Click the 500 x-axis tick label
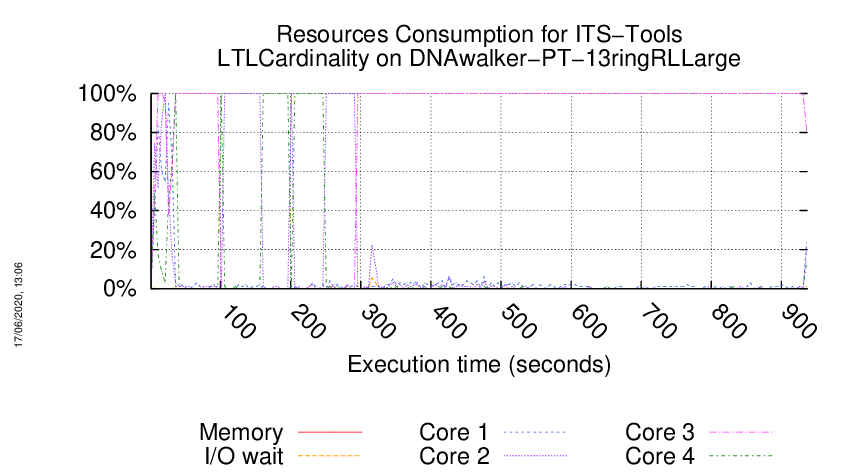The image size is (850, 475). click(x=519, y=323)
